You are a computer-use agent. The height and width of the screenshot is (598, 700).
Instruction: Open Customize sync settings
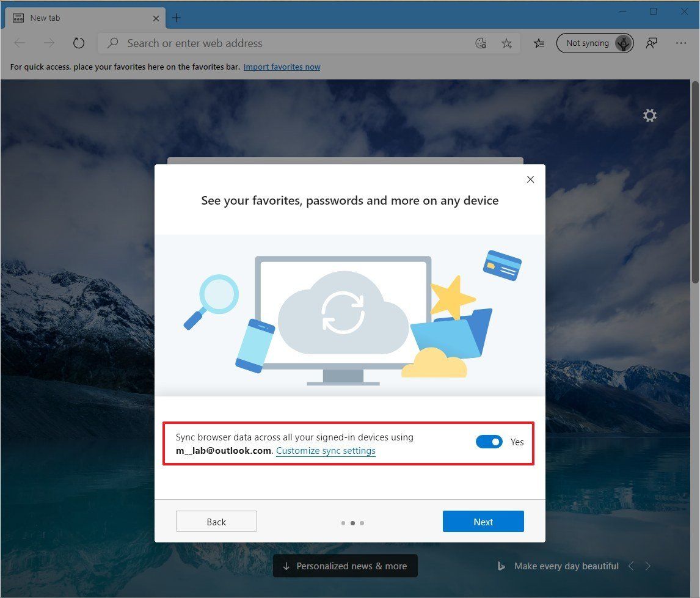[x=326, y=450]
